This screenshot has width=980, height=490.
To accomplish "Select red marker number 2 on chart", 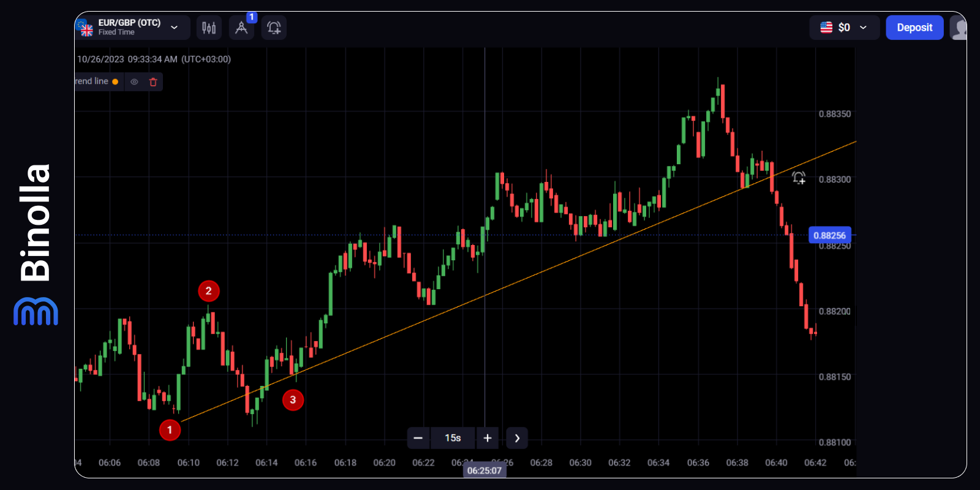I will click(x=209, y=291).
